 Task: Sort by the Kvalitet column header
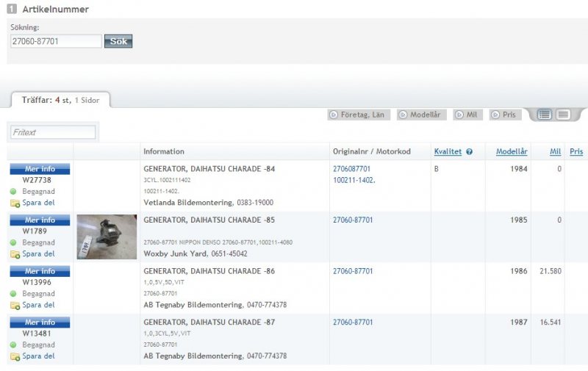448,152
